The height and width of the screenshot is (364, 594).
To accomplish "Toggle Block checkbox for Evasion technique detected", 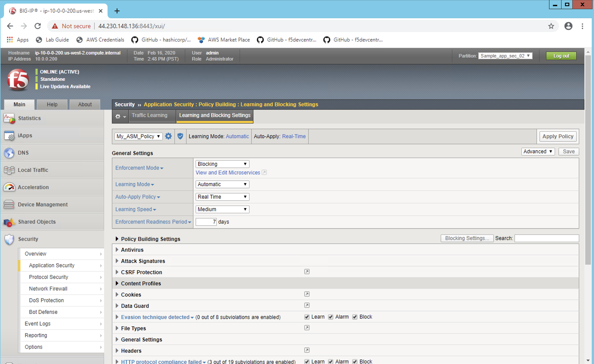I will [x=355, y=317].
